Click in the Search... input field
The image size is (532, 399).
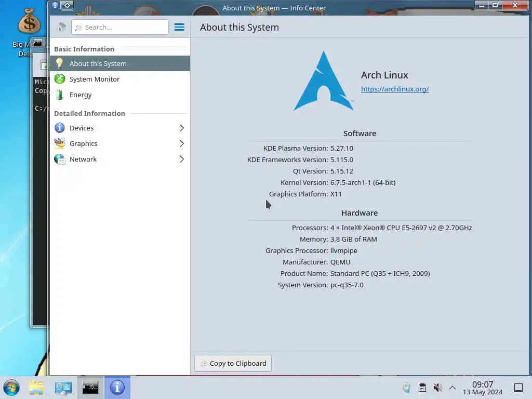(x=120, y=27)
